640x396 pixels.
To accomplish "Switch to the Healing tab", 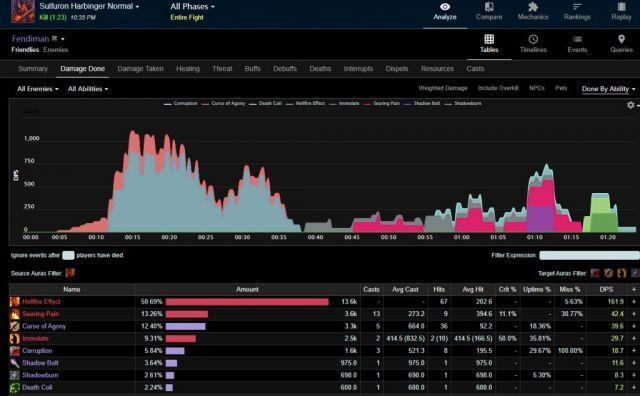I will coord(188,69).
